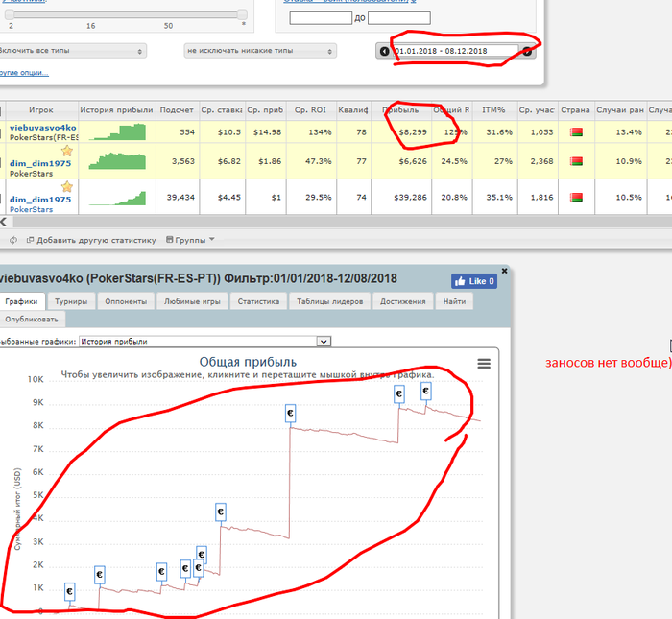Viewport: 672px width, 619px height.
Task: Open 'не исключать никакие типы' dropdown
Action: click(260, 51)
